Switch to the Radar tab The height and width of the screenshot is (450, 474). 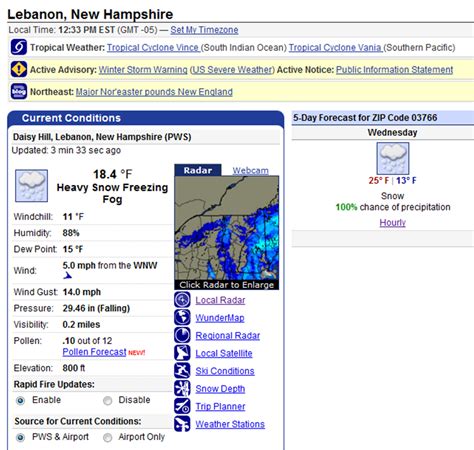[x=198, y=170]
